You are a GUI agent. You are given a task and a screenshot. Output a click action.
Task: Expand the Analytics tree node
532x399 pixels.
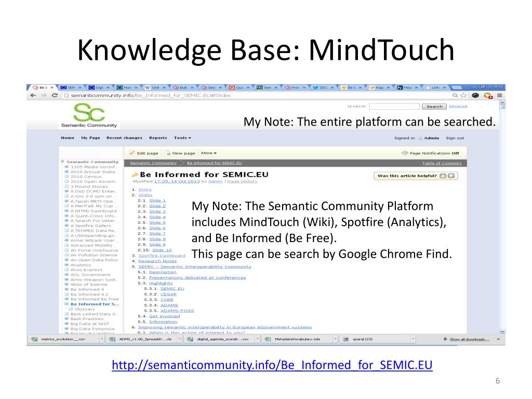(67, 265)
